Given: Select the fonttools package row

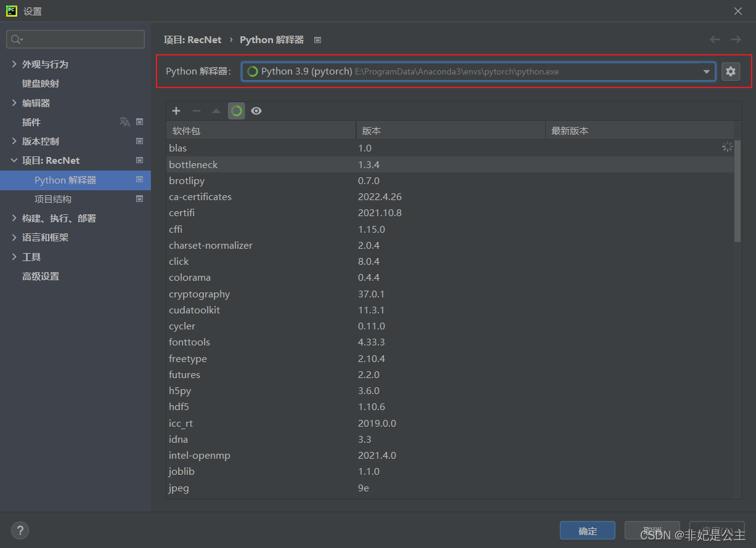Looking at the screenshot, I should pyautogui.click(x=450, y=342).
